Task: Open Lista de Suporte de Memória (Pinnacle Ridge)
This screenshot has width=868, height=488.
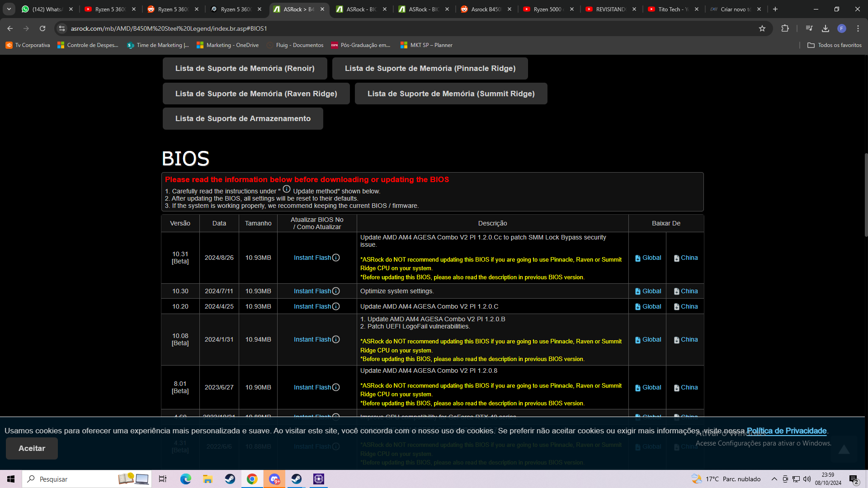Action: pos(430,68)
